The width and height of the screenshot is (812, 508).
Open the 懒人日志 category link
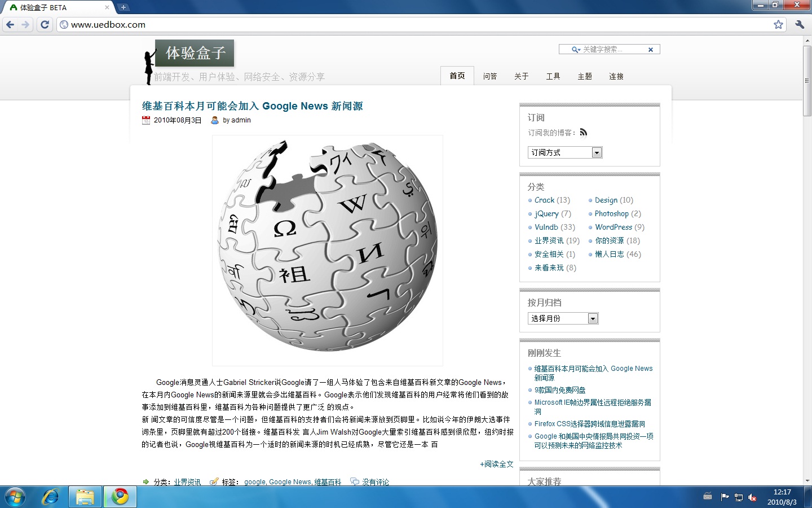pyautogui.click(x=610, y=254)
